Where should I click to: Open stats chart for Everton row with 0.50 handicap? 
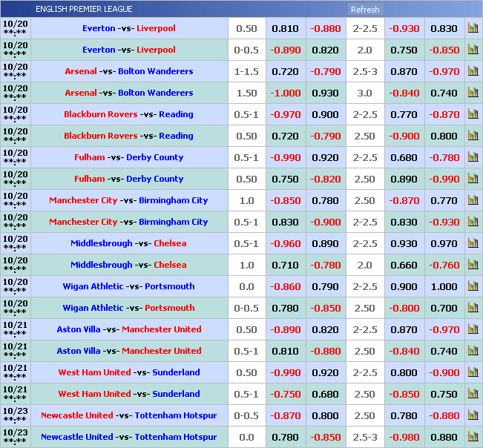coord(473,28)
